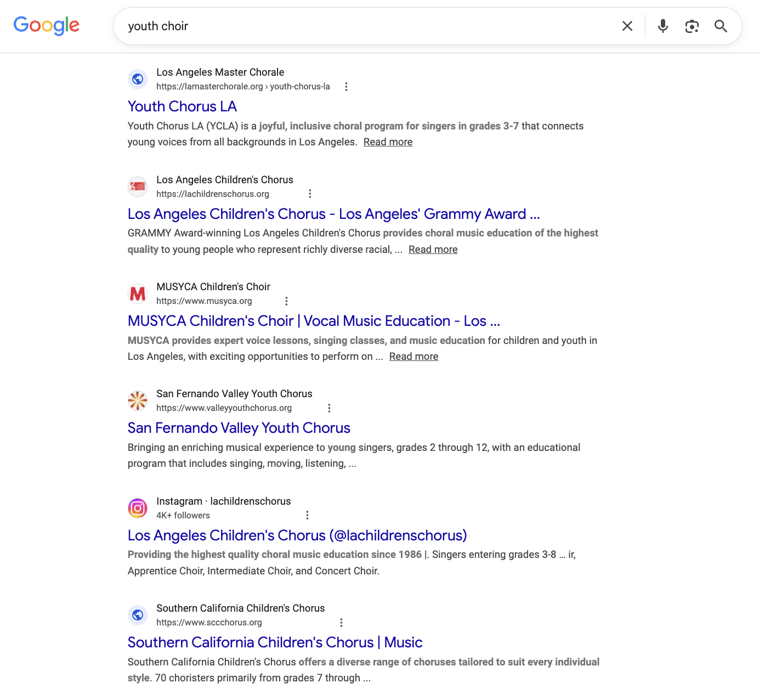Click 'Southern California Children's Chorus' site name

[x=240, y=608]
